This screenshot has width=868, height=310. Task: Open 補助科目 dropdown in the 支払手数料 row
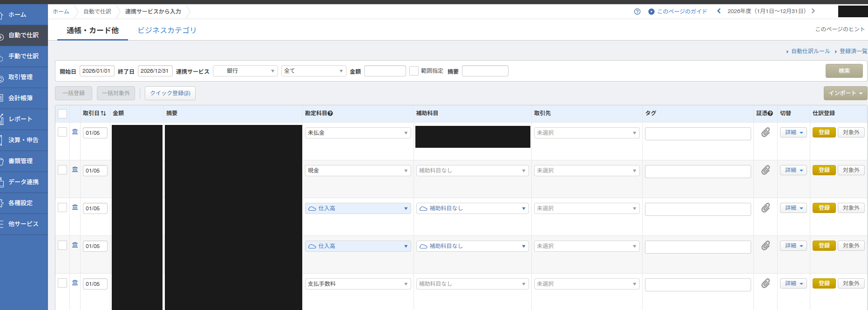coord(473,284)
